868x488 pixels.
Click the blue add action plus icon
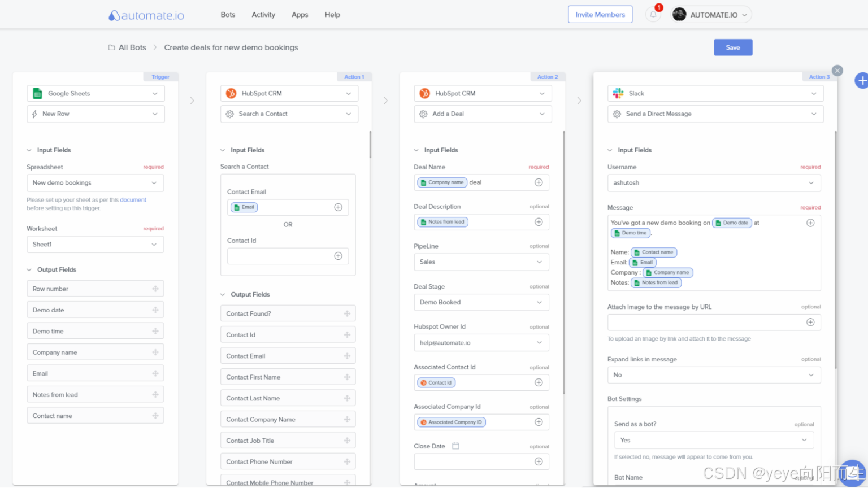pos(862,81)
